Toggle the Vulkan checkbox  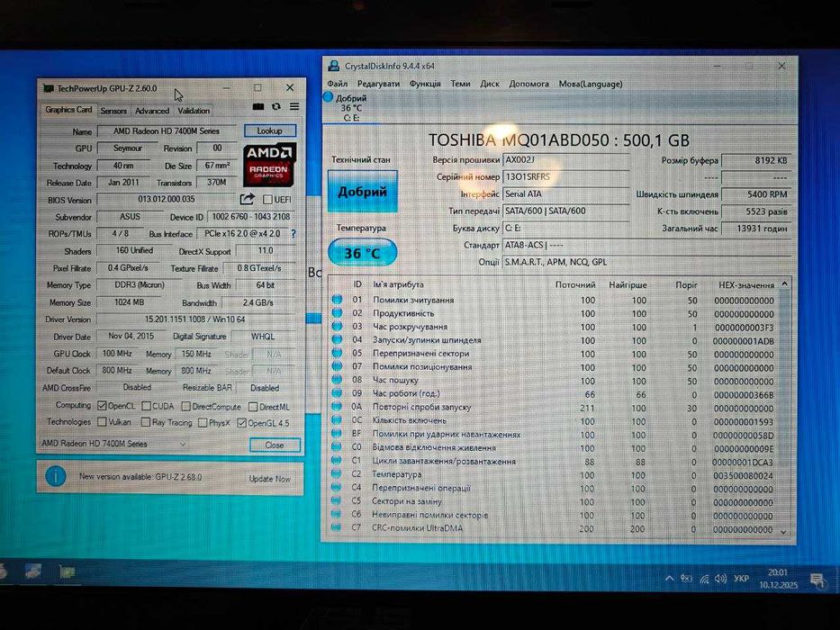tap(102, 422)
